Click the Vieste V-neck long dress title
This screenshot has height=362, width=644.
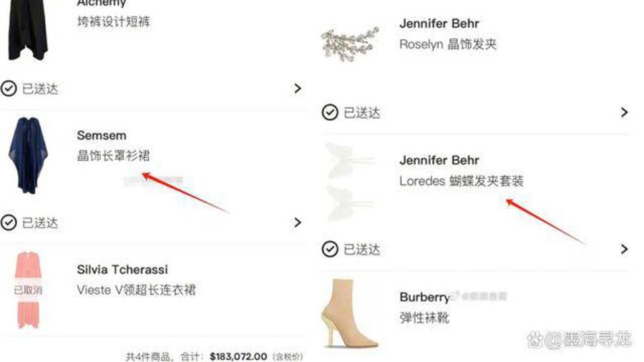[x=137, y=290]
